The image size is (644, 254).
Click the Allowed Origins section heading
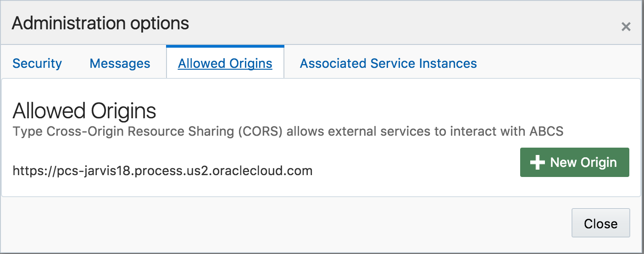84,111
